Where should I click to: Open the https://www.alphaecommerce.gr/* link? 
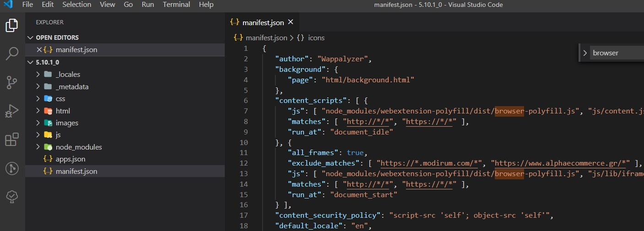563,163
